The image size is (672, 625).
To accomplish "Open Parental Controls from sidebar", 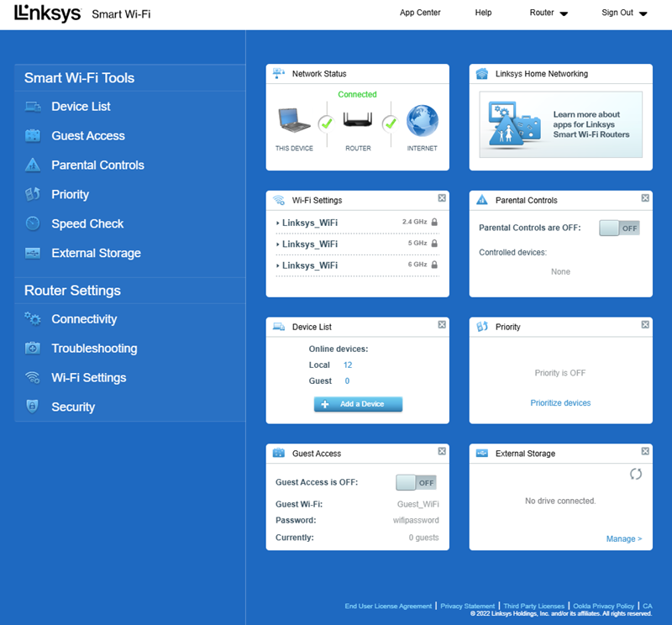I will [97, 165].
